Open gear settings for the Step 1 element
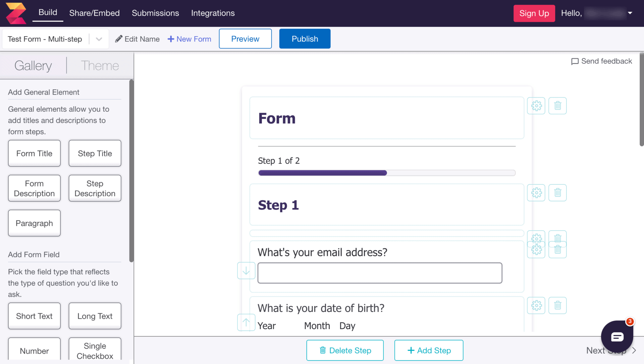 pyautogui.click(x=536, y=193)
